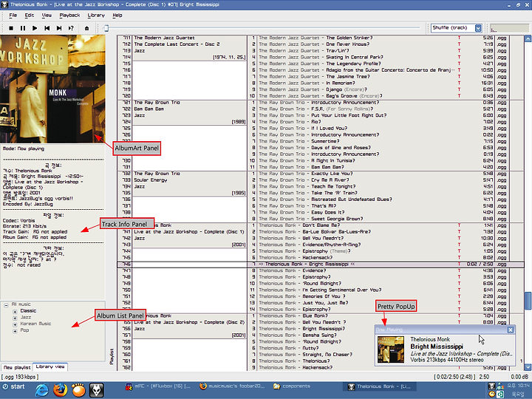The width and height of the screenshot is (532, 399).
Task: Select track "Take The 'A' Train"
Action: [x=333, y=193]
